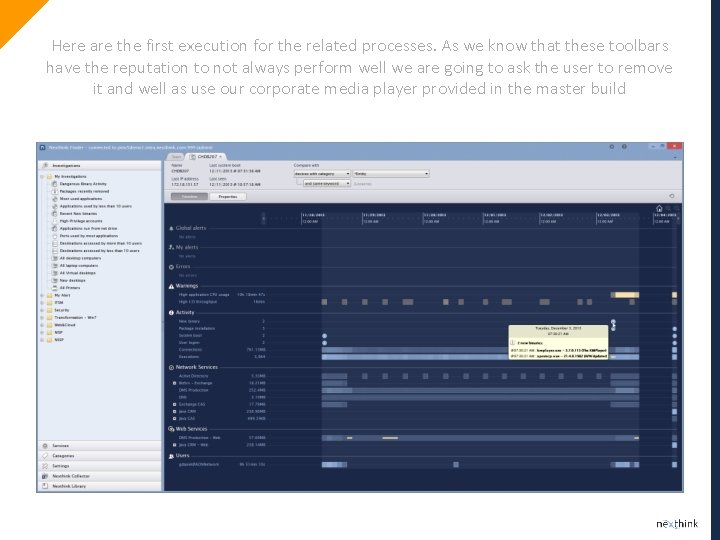Open Applications run from net drive
Screen dimensions: 720x540
(88, 228)
